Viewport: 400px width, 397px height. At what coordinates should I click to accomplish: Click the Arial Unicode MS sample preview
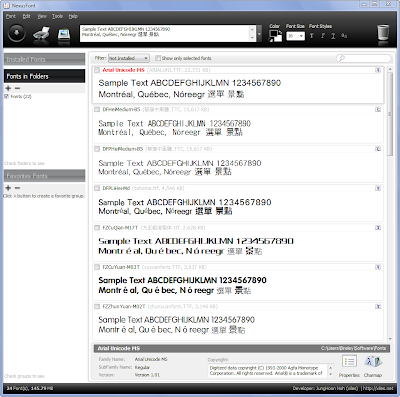[190, 89]
